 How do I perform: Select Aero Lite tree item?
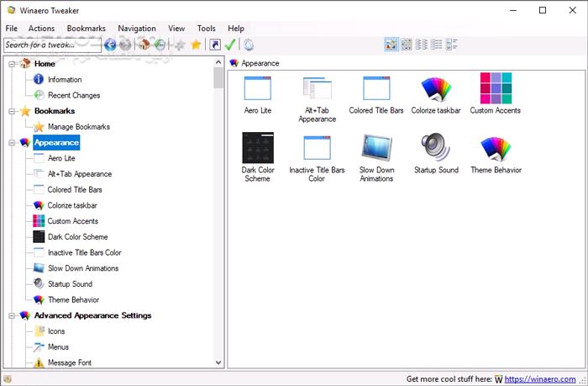coord(61,158)
